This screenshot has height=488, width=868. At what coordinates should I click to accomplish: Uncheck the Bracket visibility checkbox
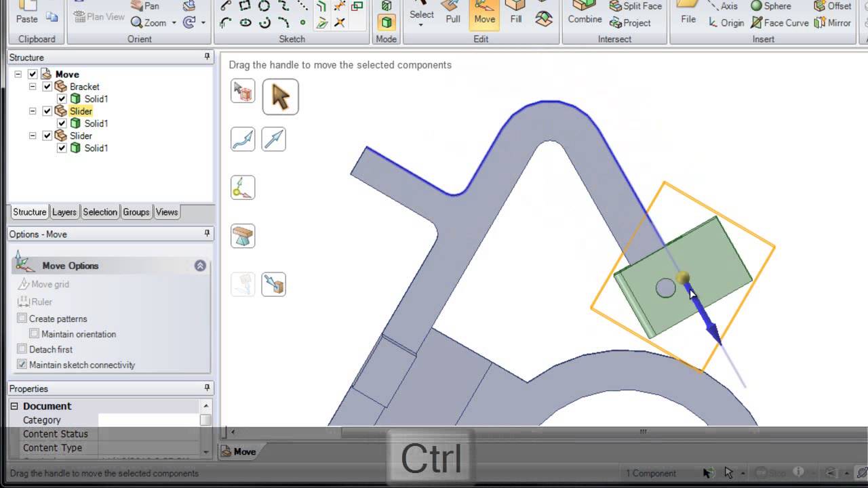[x=47, y=87]
